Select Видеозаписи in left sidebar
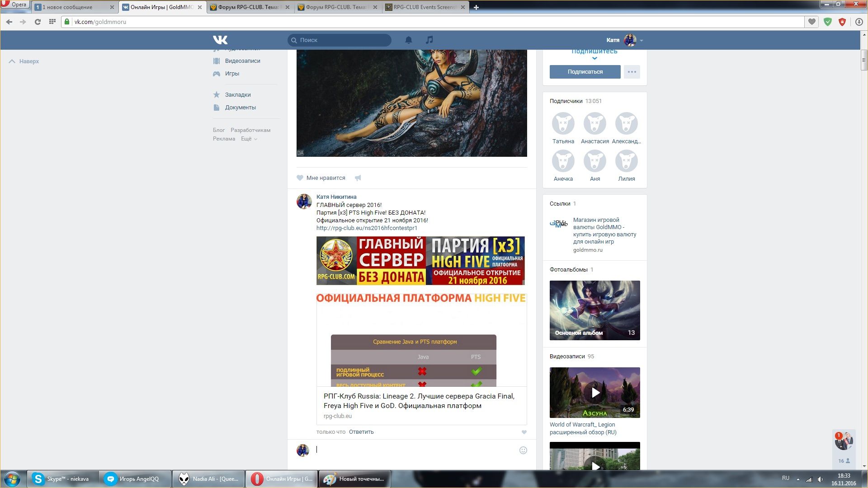 click(x=242, y=61)
